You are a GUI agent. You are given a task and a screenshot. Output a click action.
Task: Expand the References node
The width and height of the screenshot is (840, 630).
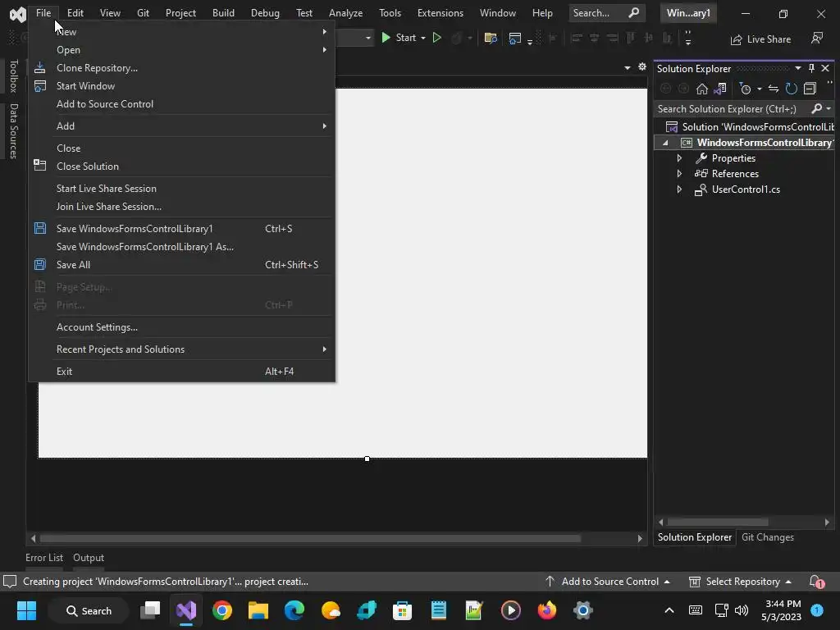(679, 174)
